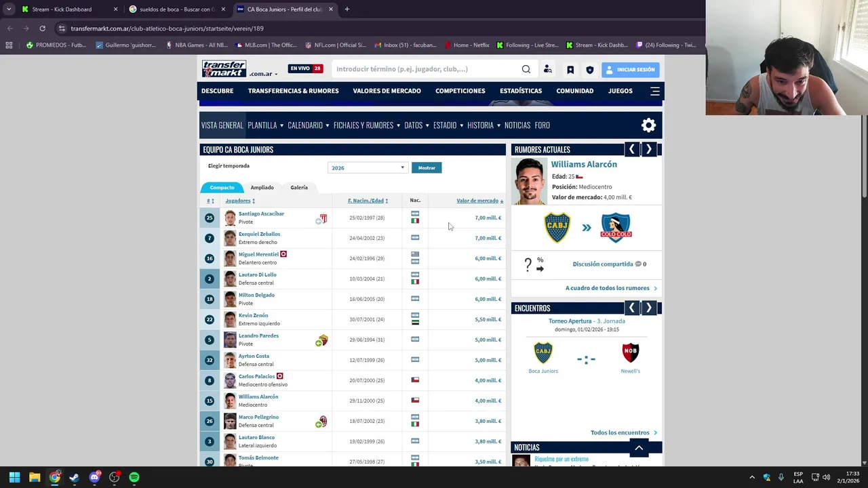Open Foro section in club menu

pyautogui.click(x=542, y=125)
